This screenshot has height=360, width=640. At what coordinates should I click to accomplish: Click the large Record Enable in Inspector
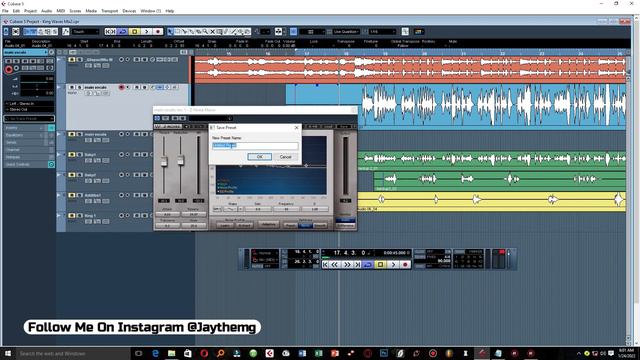coord(9,69)
